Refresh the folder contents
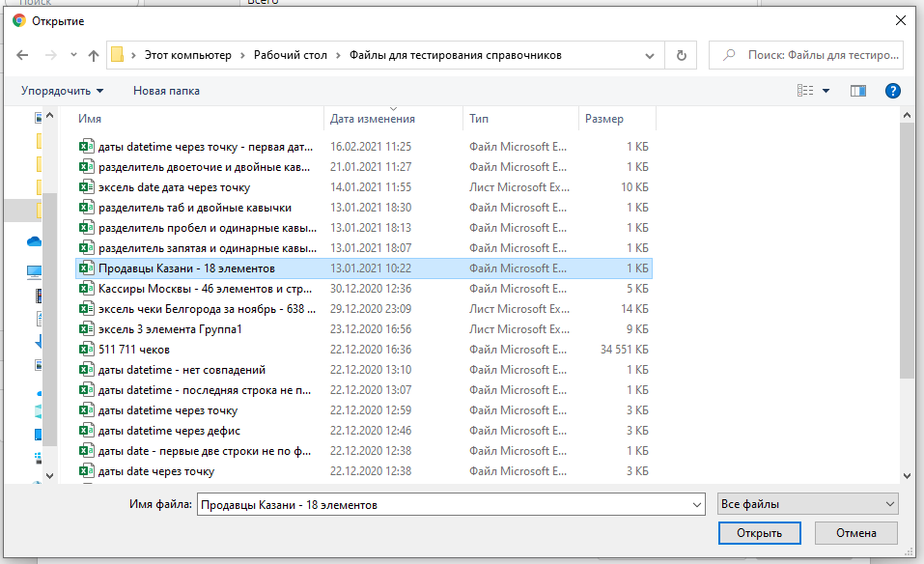The image size is (924, 564). pos(682,55)
